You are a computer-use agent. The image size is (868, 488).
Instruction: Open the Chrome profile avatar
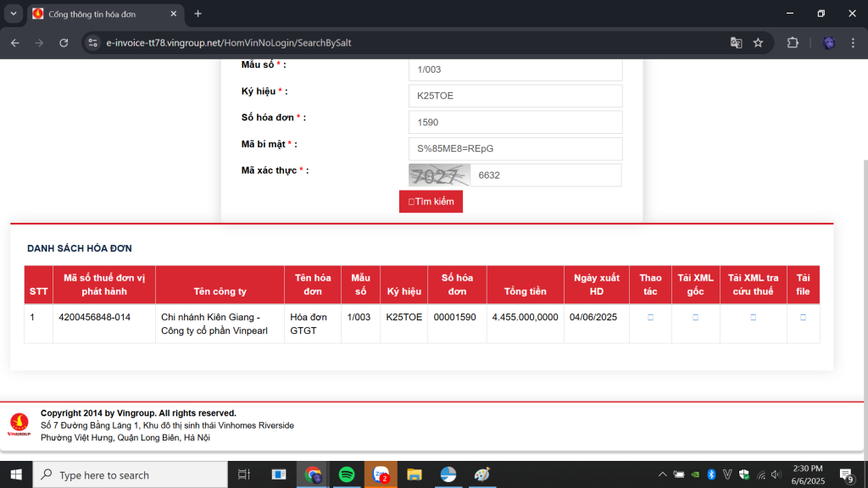(828, 42)
